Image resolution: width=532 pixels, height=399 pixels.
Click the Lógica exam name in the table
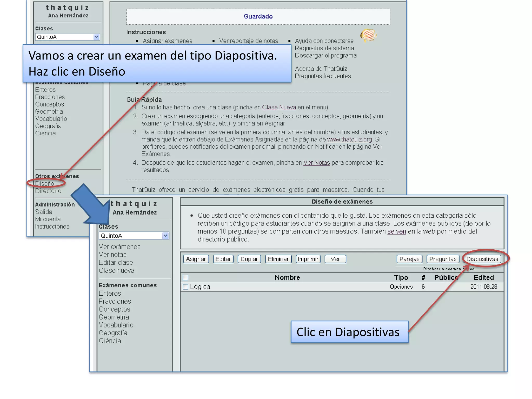pos(200,287)
